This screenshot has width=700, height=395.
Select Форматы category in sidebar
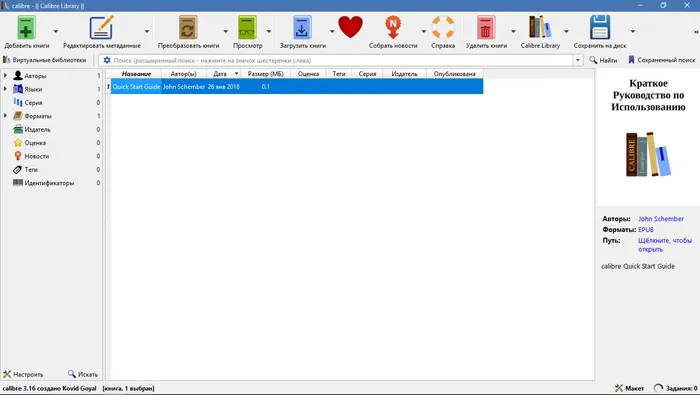click(38, 116)
